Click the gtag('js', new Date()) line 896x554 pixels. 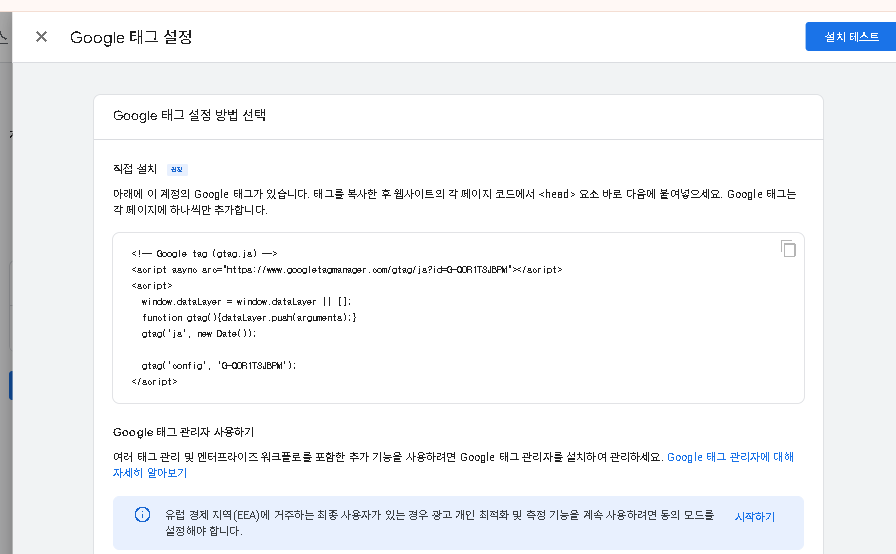(x=199, y=334)
